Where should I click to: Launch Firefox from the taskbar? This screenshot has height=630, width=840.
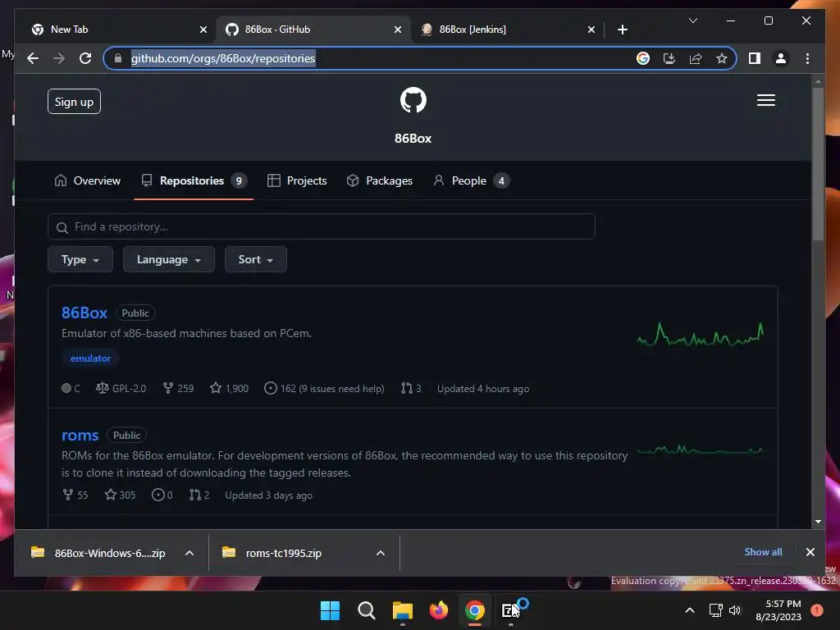coord(439,610)
